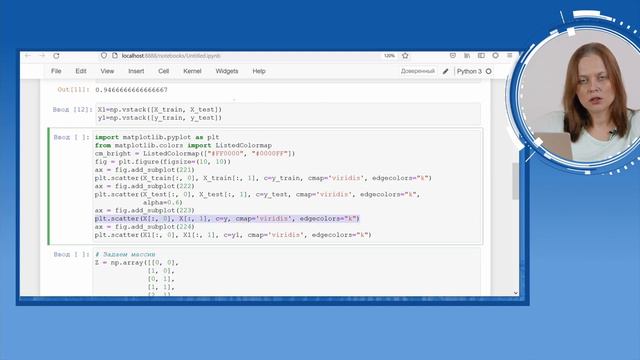The height and width of the screenshot is (360, 640).
Task: Click the y1=np.vstack code line
Action: click(160, 118)
